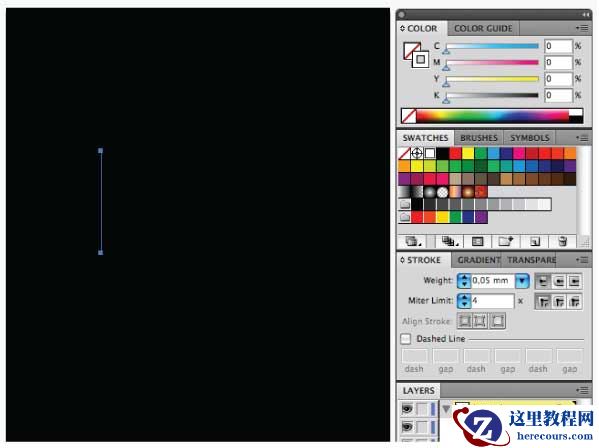Viewport: 599px width, 448px height.
Task: Open the Swatch Libraries menu button
Action: [413, 241]
